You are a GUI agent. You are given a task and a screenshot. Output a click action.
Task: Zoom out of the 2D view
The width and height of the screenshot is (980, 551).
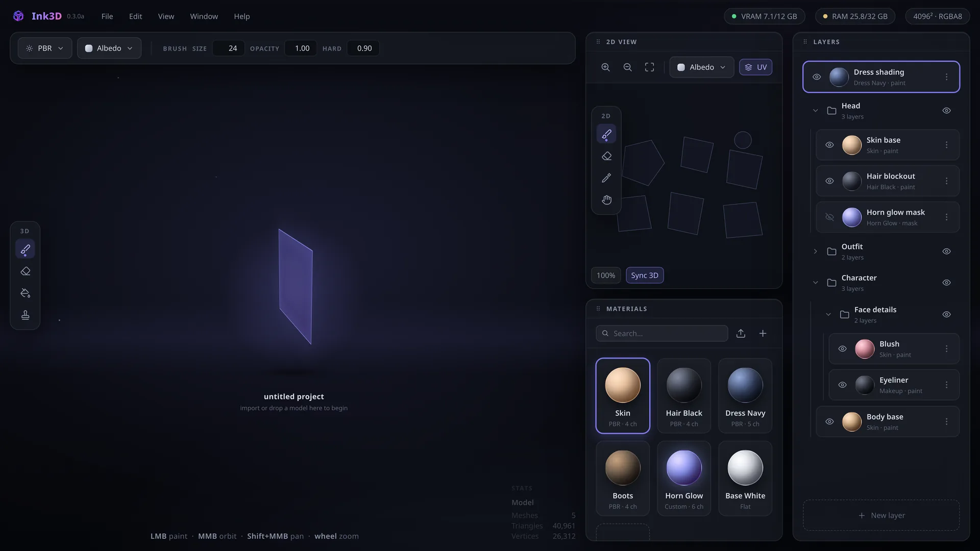pos(627,67)
